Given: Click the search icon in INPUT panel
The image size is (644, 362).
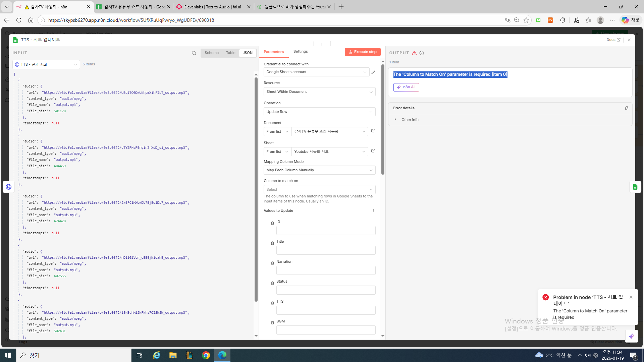Looking at the screenshot, I should point(194,53).
